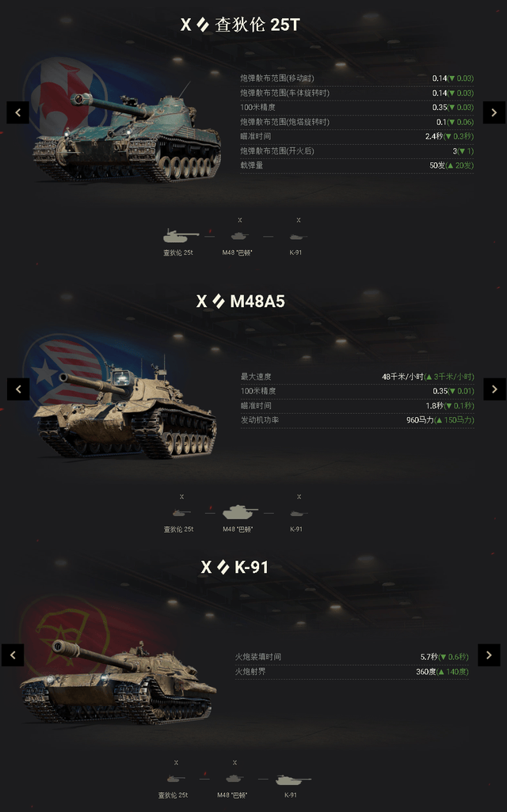The image size is (507, 812).
Task: Click left arrow beside M48A5 tank image
Action: pos(18,389)
